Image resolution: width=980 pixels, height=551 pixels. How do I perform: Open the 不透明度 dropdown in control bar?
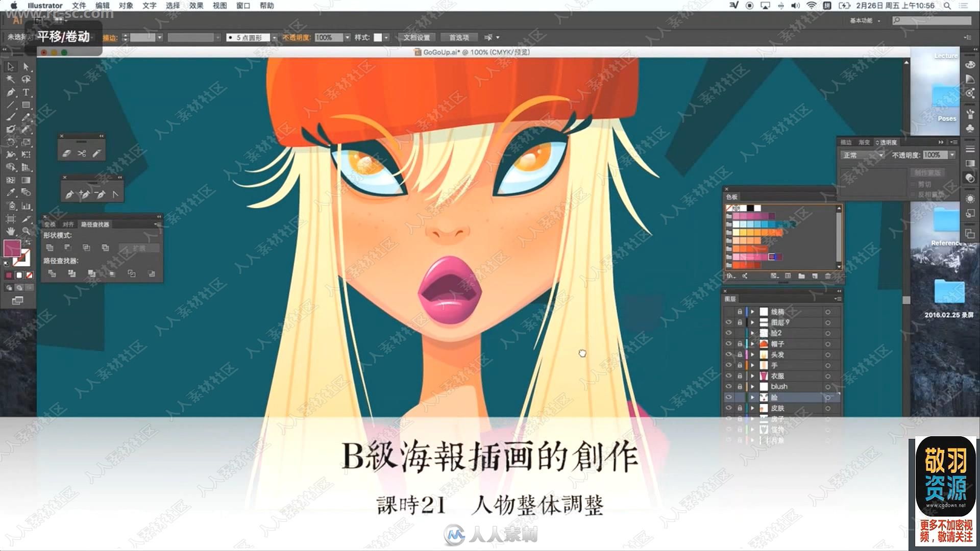348,38
